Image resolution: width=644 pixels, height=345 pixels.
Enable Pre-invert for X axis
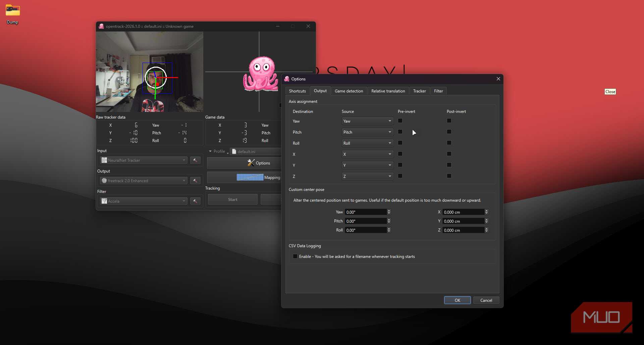pyautogui.click(x=400, y=154)
